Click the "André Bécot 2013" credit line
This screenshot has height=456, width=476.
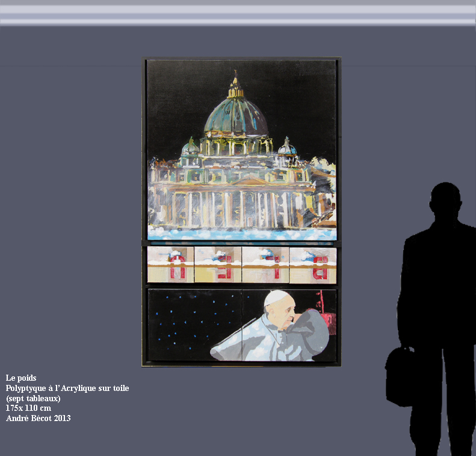point(38,418)
